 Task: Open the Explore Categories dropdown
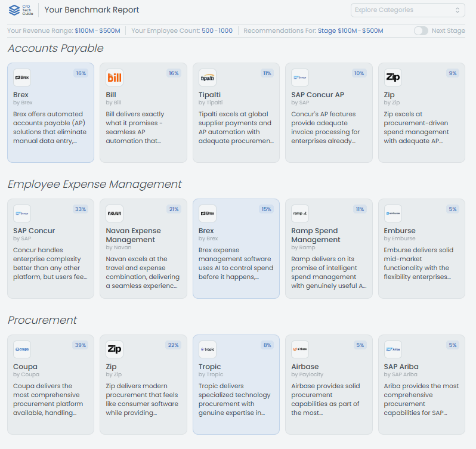pyautogui.click(x=407, y=10)
